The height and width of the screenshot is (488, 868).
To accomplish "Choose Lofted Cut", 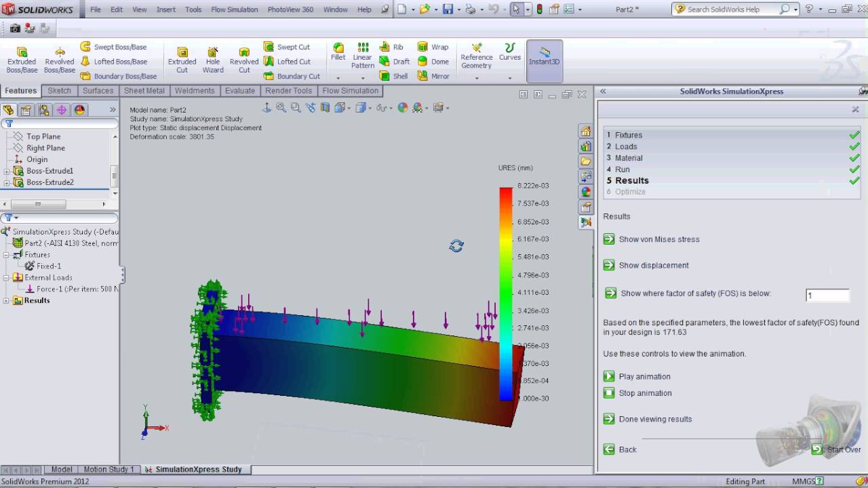I will tap(287, 62).
